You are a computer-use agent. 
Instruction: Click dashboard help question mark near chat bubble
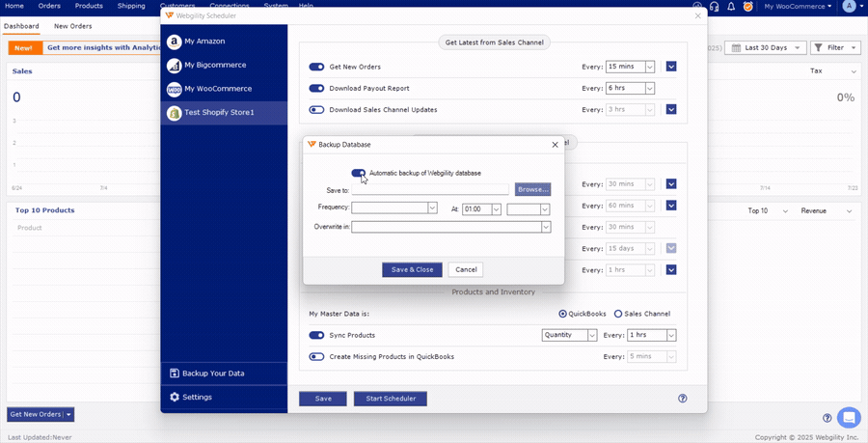827,418
